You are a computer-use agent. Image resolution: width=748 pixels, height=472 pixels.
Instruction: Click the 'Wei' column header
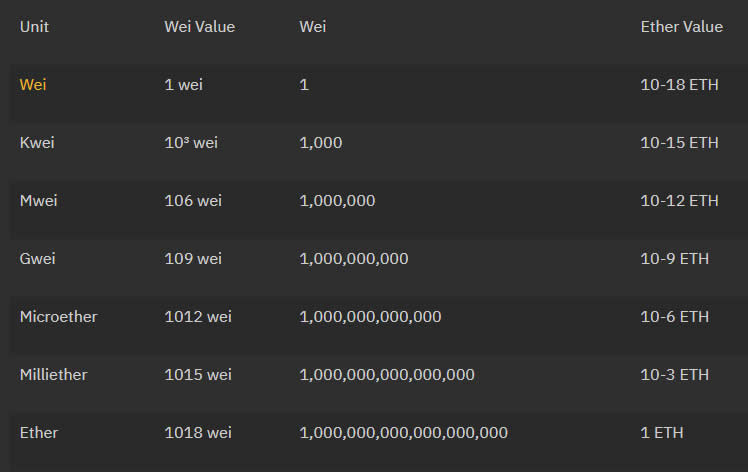click(312, 27)
